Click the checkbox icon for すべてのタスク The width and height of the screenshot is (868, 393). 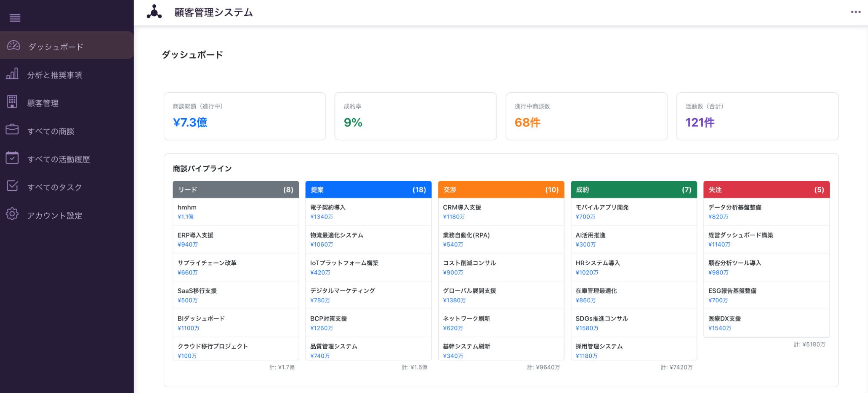(x=12, y=185)
